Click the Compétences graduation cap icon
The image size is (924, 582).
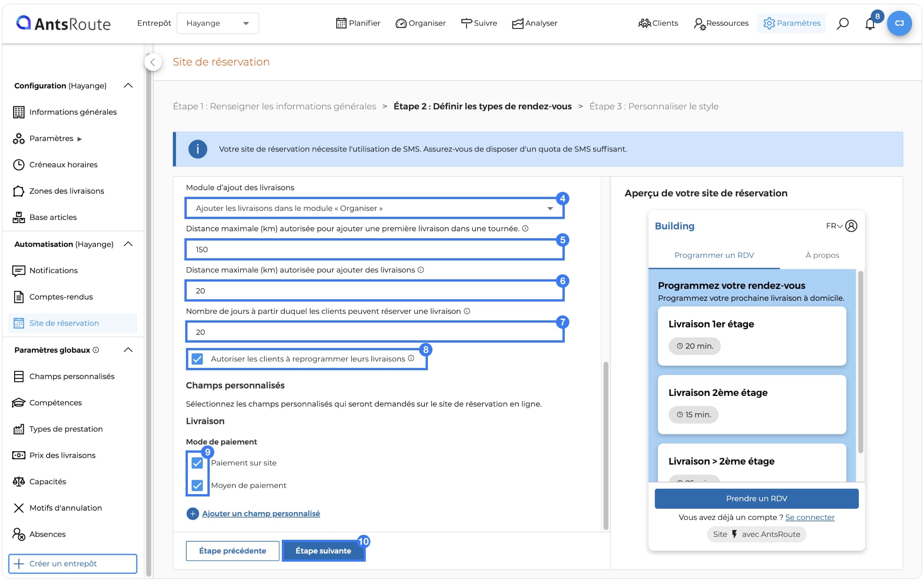(x=18, y=403)
